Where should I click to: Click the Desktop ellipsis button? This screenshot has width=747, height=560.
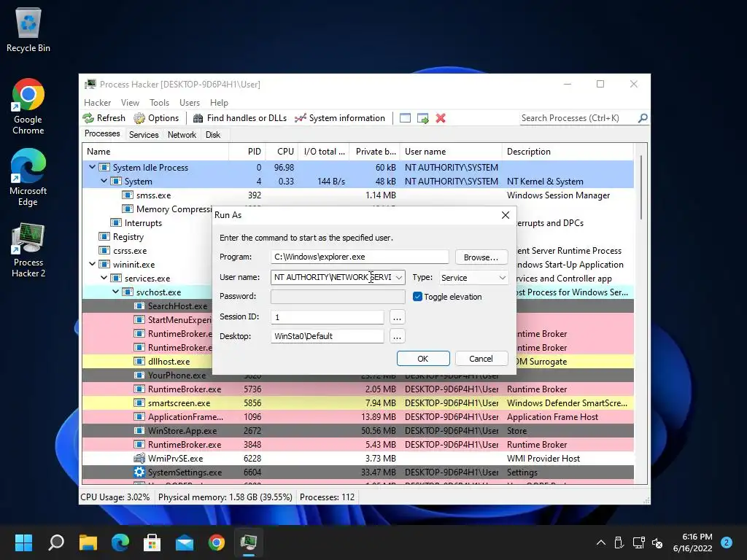pos(397,336)
